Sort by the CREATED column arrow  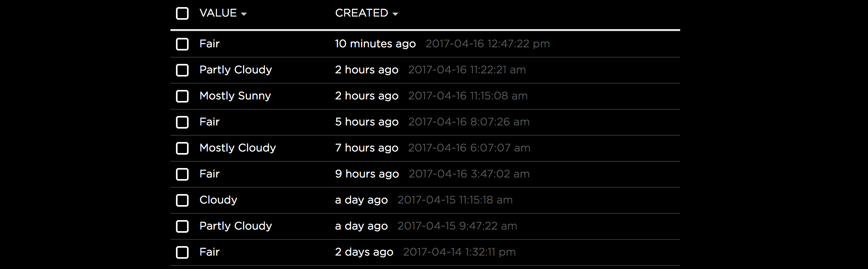coord(395,14)
